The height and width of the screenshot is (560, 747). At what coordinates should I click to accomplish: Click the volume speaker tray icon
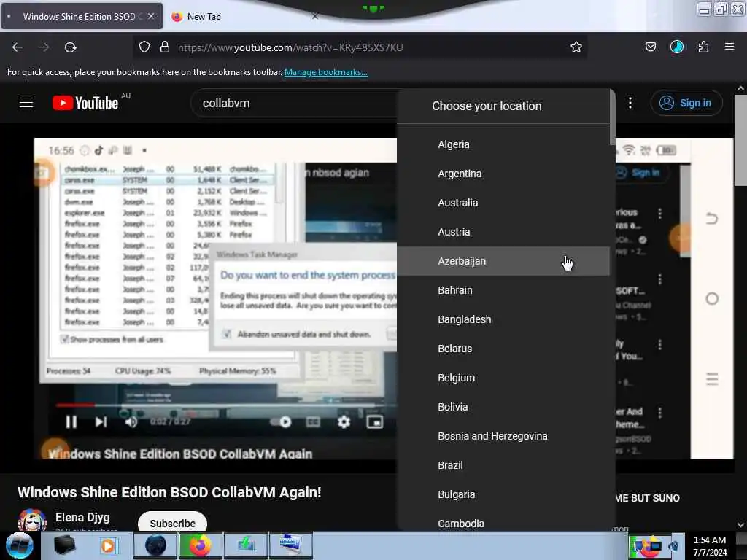pyautogui.click(x=673, y=547)
